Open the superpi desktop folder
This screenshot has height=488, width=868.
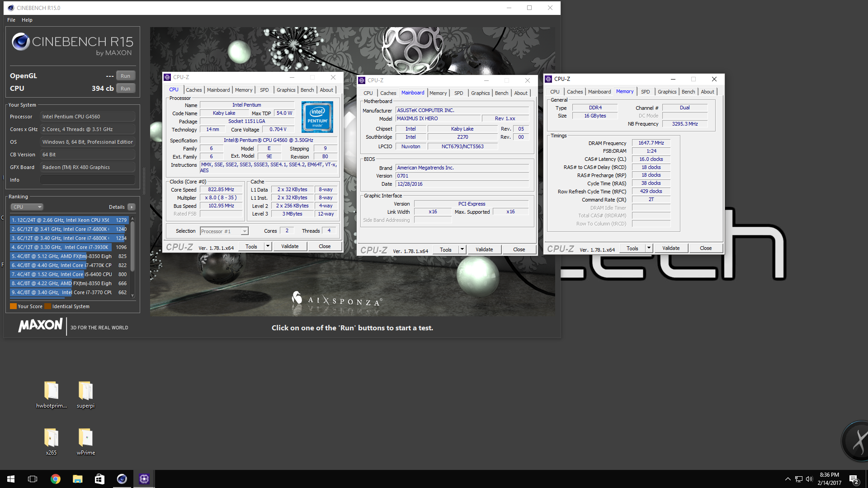click(85, 394)
